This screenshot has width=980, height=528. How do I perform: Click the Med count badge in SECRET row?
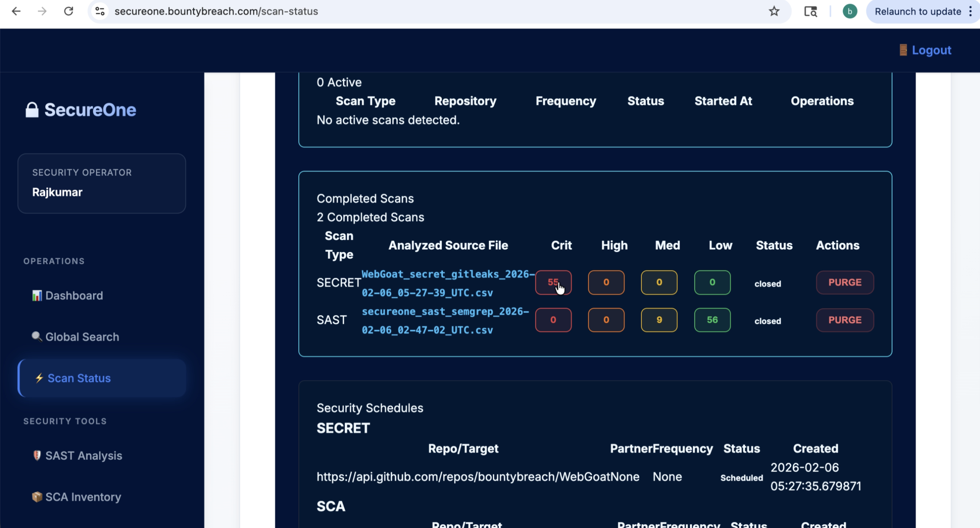[x=659, y=283]
